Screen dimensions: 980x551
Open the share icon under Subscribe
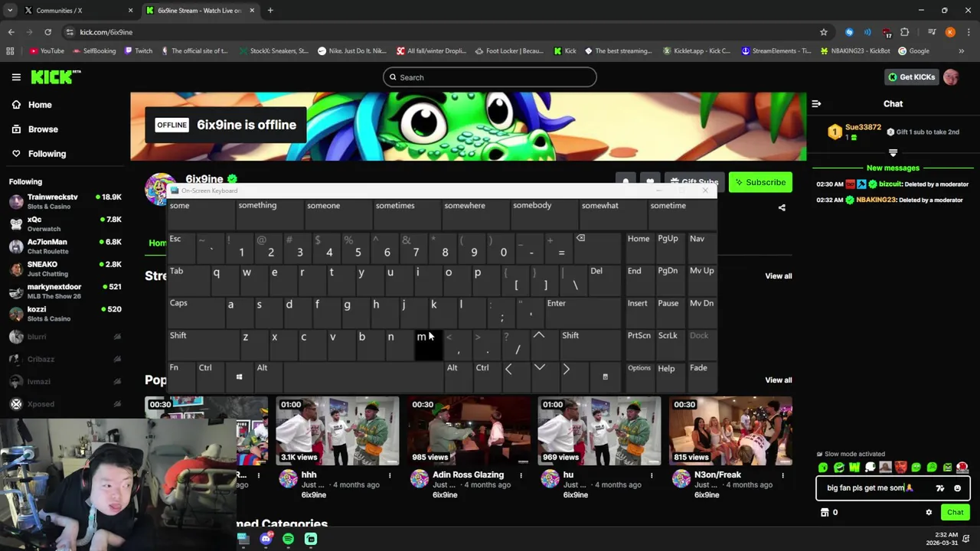[x=782, y=207]
